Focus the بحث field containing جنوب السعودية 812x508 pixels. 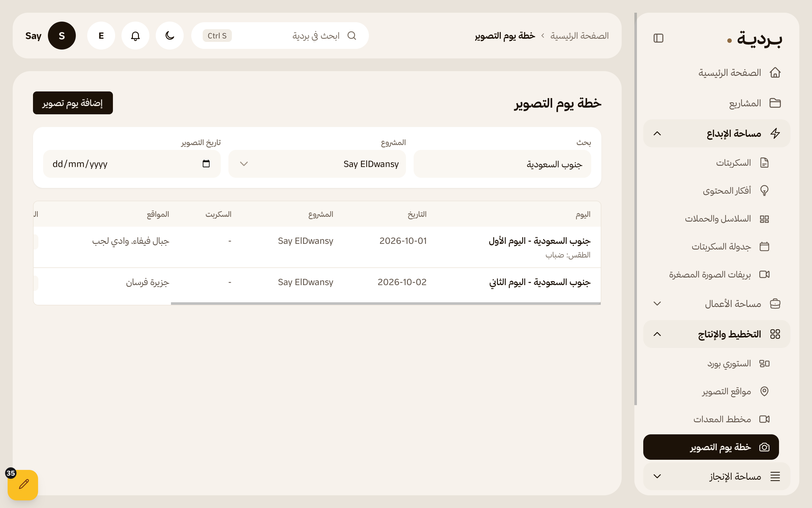(502, 164)
